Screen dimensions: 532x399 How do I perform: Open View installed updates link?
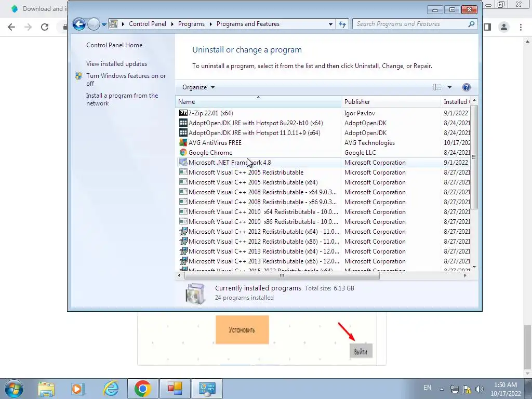click(116, 64)
